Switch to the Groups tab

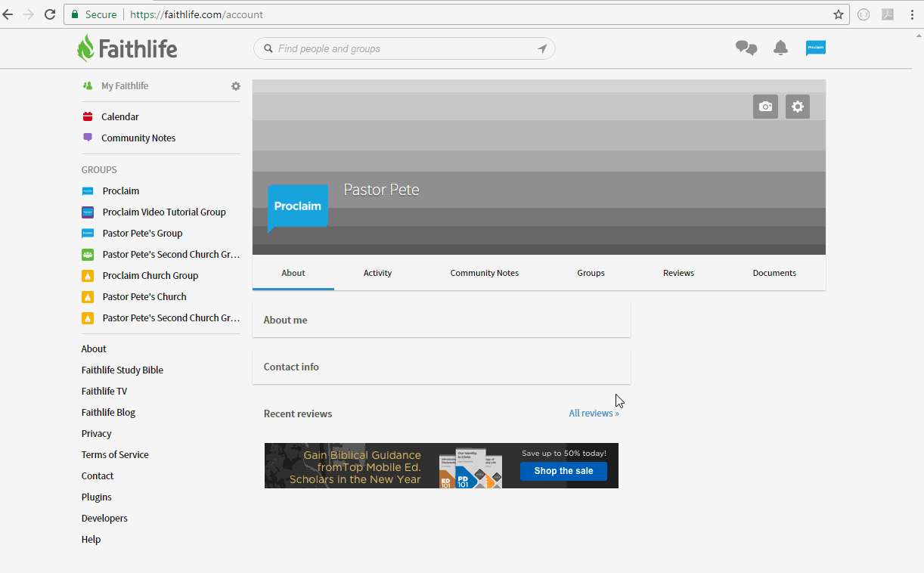pos(591,273)
